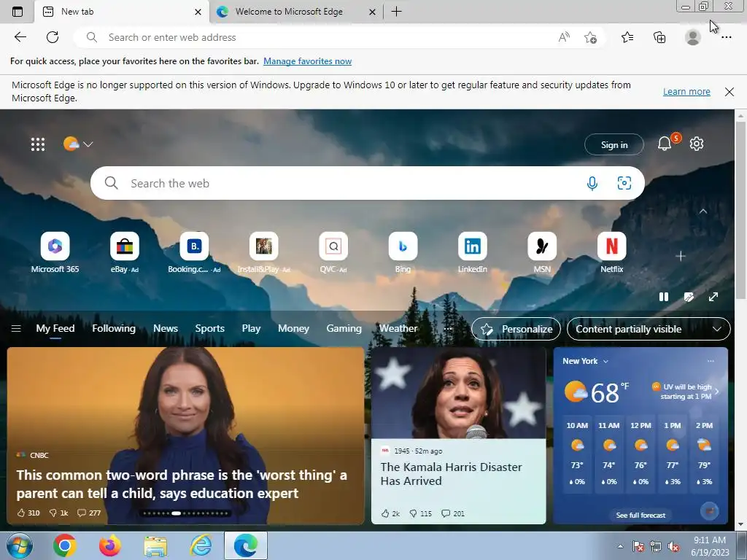Open the Microsoft 365 quick link

[55, 253]
